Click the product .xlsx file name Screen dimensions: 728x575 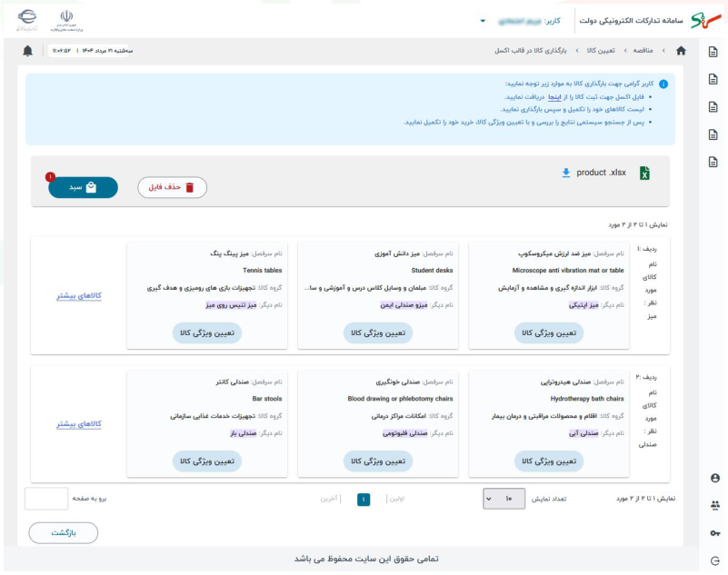tap(602, 173)
